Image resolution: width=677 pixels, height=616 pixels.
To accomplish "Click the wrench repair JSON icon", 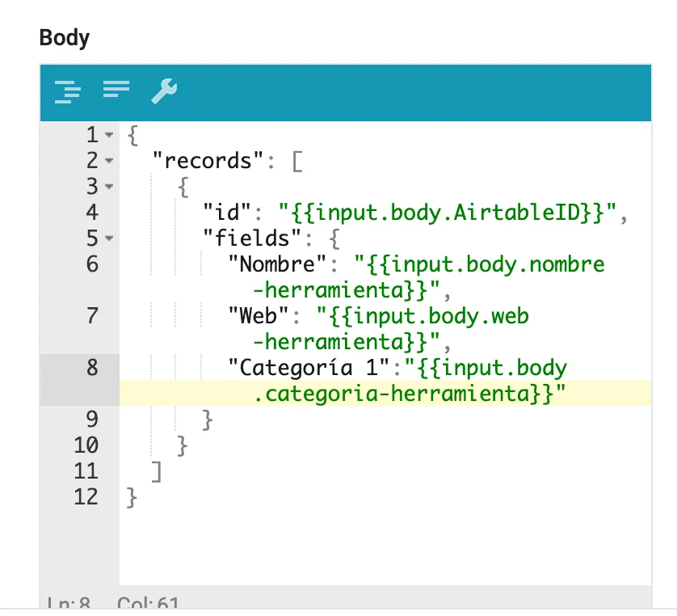I will (164, 91).
